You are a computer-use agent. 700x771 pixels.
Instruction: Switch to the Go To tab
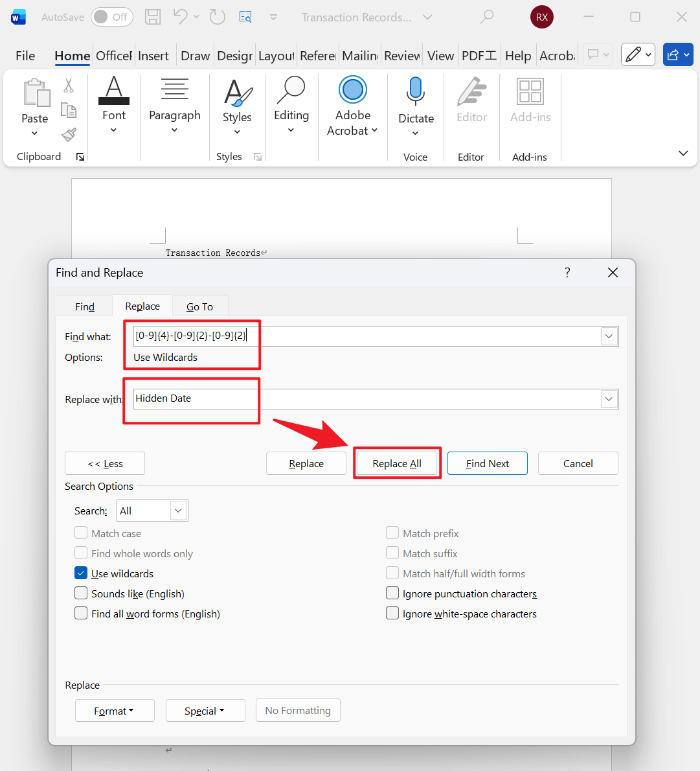tap(199, 306)
